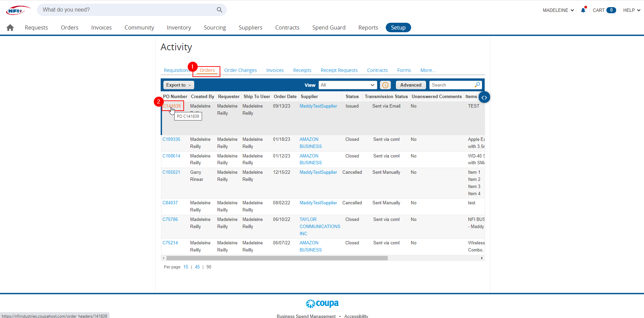The width and height of the screenshot is (644, 318).
Task: Open PO C109335
Action: pos(171,139)
